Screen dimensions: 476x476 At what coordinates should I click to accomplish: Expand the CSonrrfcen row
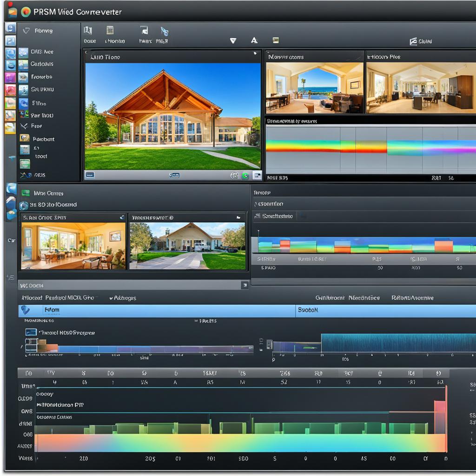click(x=364, y=204)
